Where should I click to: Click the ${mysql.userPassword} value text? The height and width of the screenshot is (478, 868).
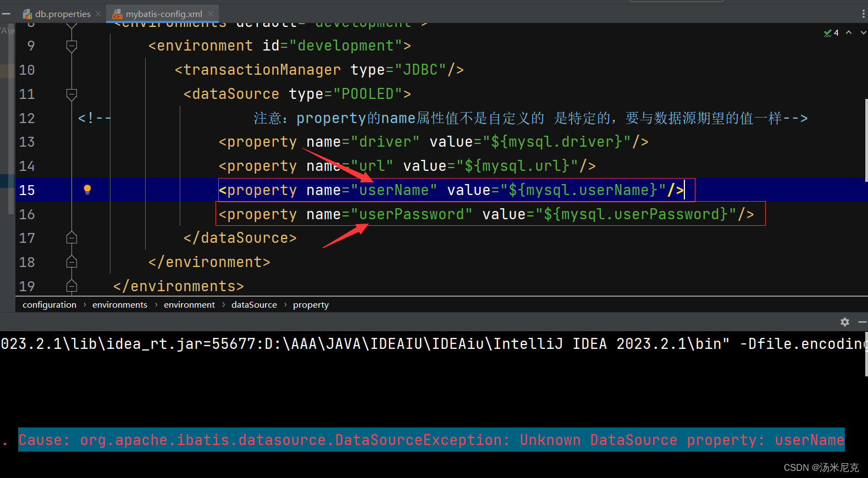pyautogui.click(x=635, y=214)
